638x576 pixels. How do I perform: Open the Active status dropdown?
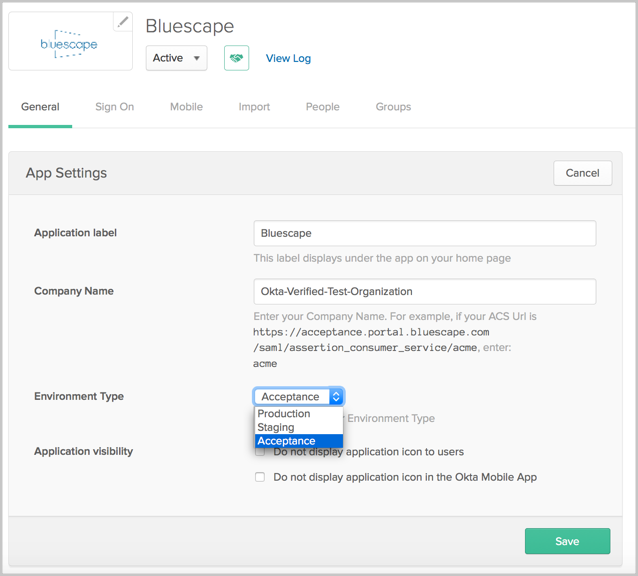coord(176,58)
